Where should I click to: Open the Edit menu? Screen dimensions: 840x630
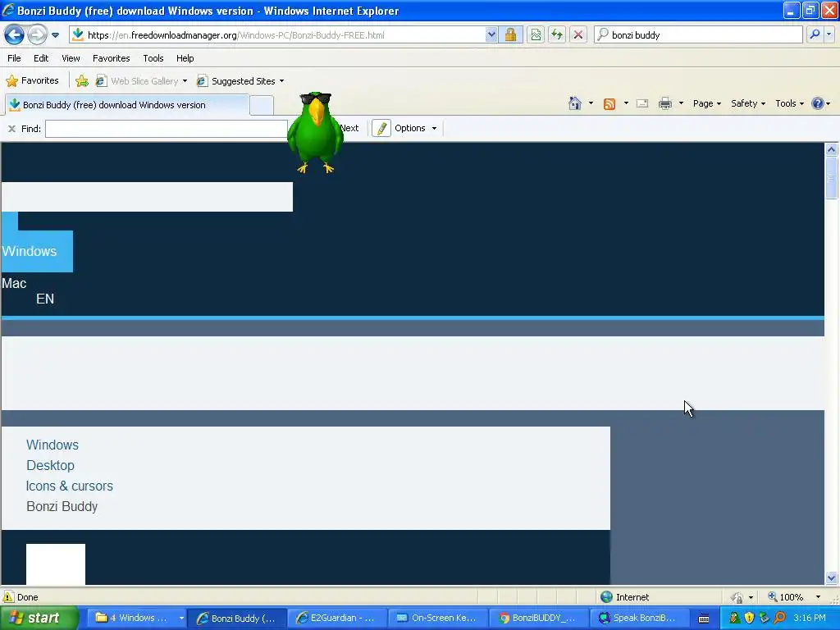(41, 58)
